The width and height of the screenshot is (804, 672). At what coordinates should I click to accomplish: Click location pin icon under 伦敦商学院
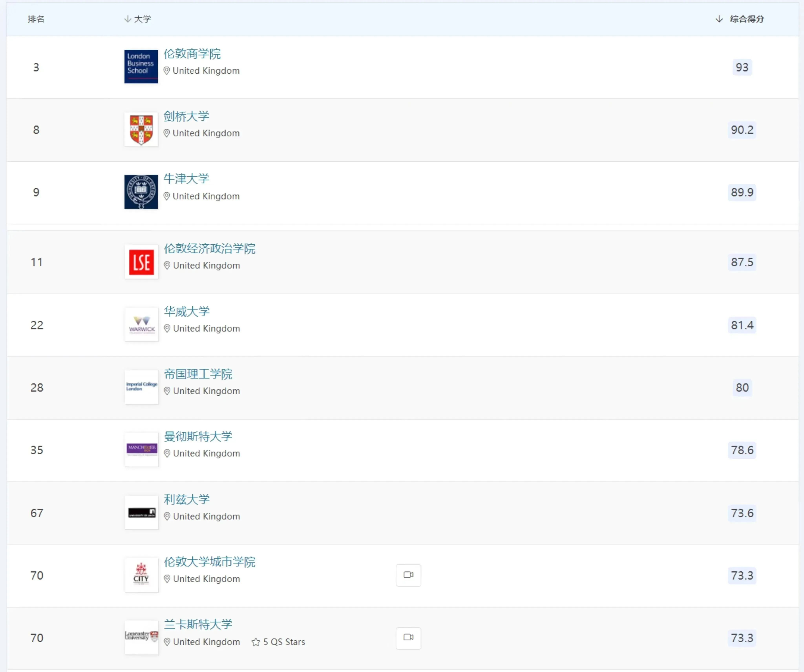166,71
